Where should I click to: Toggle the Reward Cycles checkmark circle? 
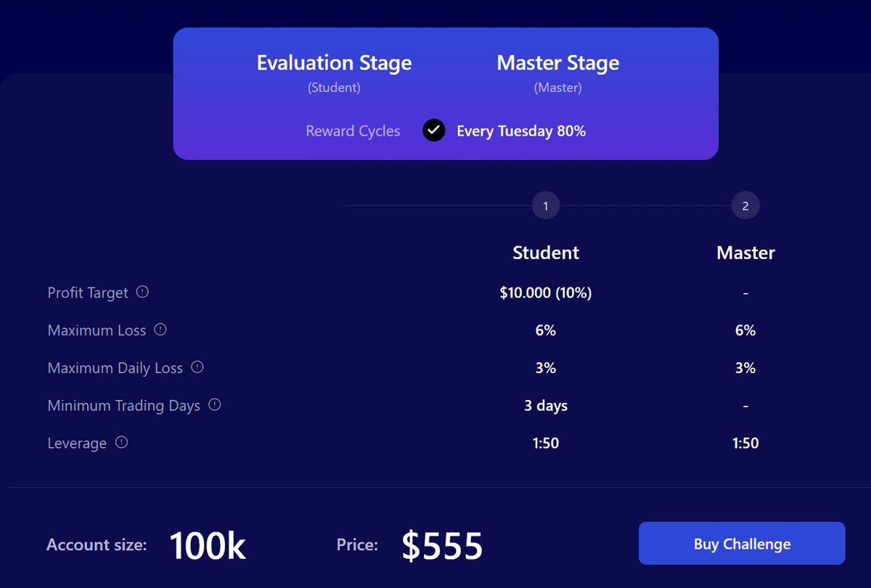click(x=434, y=131)
